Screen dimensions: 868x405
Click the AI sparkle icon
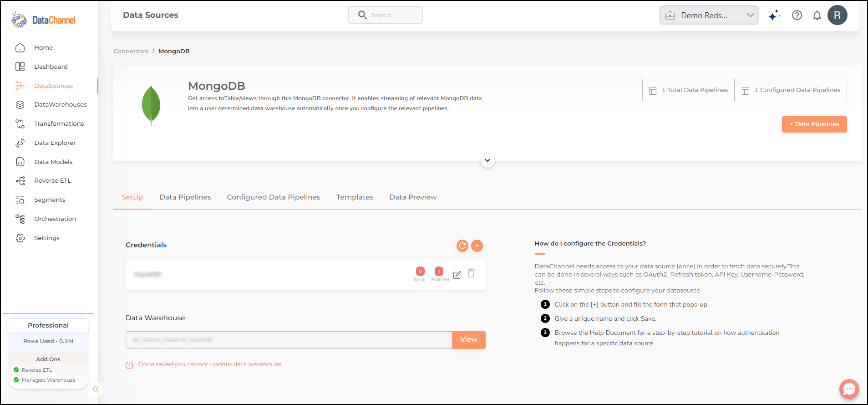click(774, 15)
